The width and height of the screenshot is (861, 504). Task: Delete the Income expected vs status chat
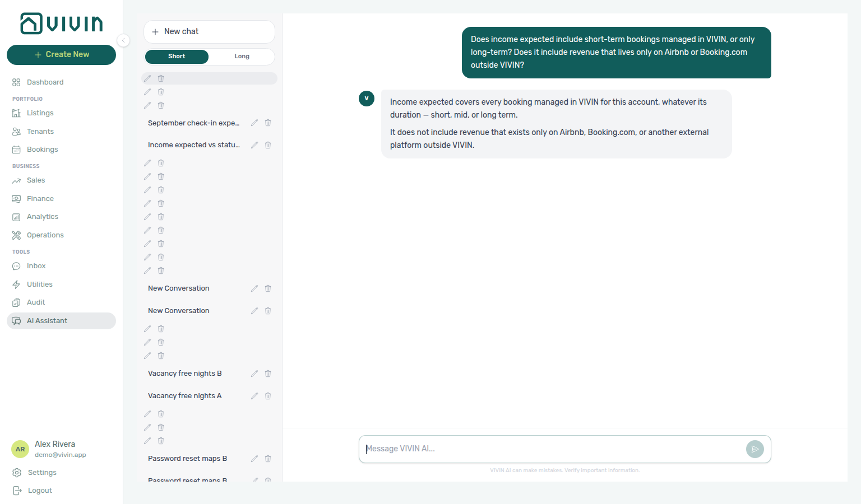click(268, 145)
